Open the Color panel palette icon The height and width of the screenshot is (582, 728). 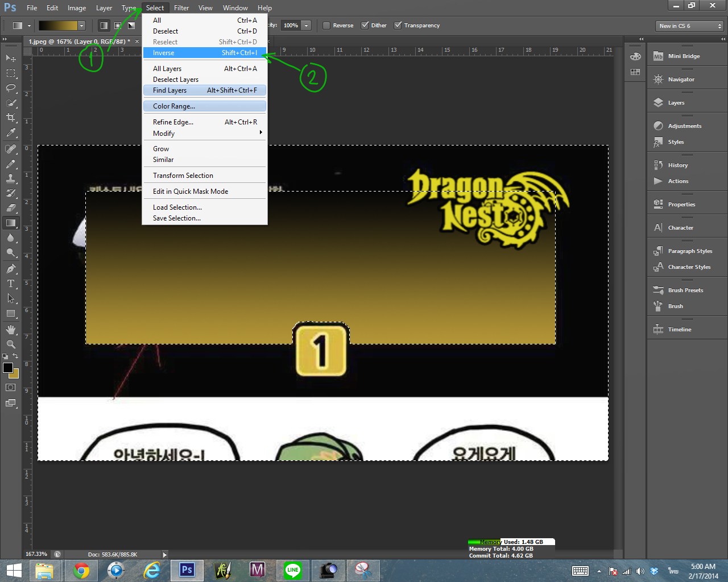click(635, 56)
